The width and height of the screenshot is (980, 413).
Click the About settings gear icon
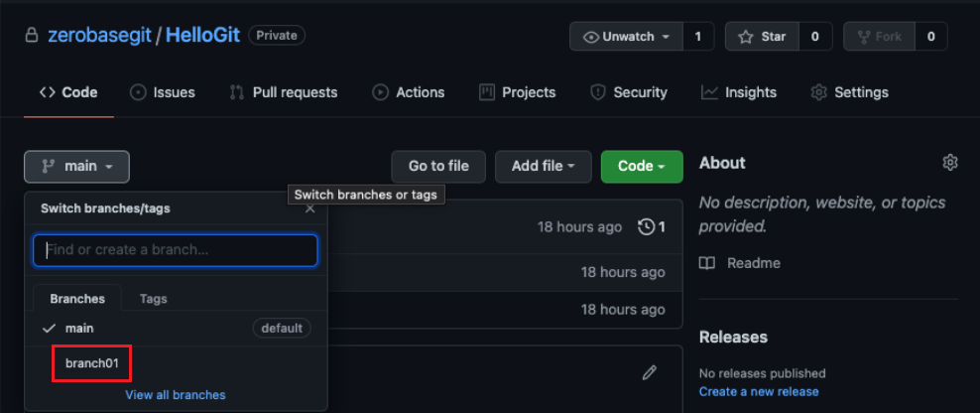950,163
